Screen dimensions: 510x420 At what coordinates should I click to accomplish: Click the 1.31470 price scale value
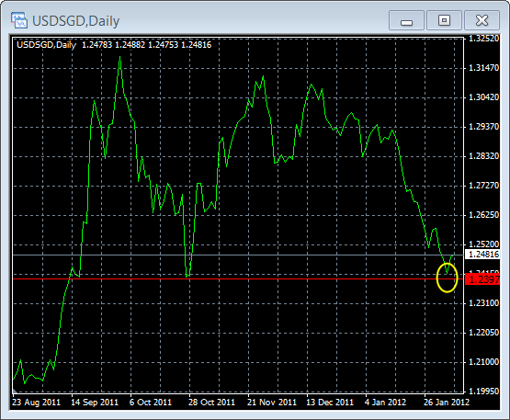483,68
